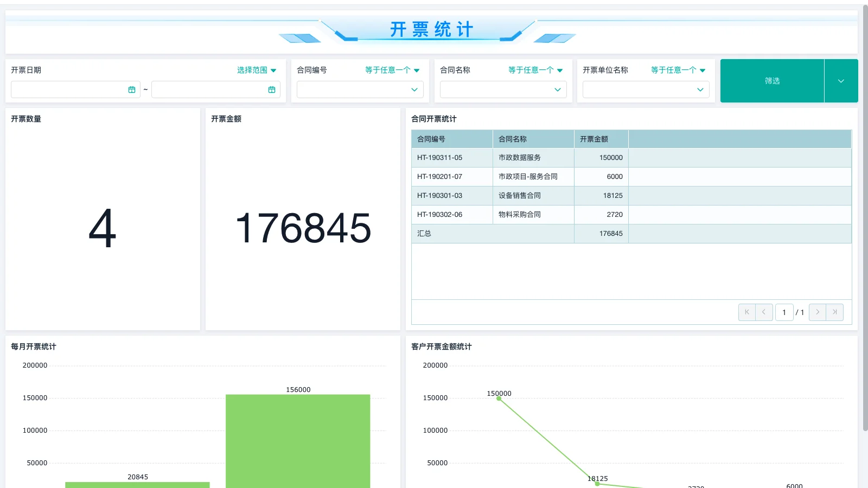
Task: Click the page number input field
Action: point(784,312)
